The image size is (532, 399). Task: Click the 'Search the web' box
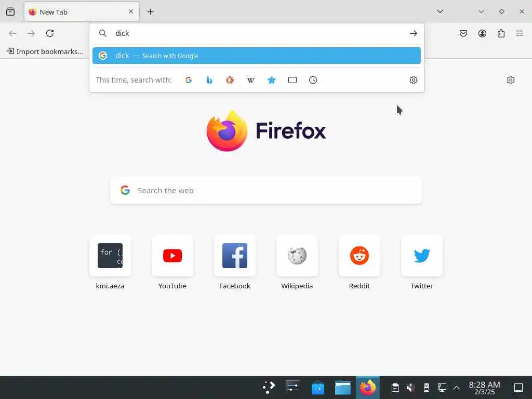pos(266,190)
